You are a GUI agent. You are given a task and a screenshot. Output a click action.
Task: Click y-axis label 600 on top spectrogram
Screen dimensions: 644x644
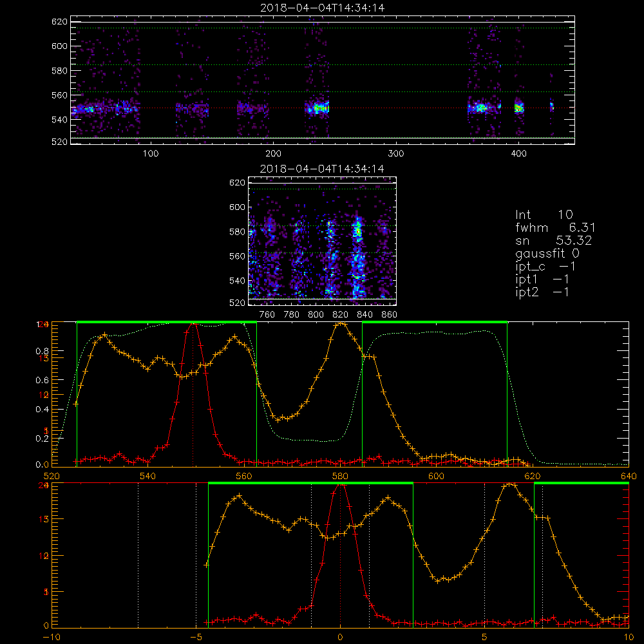[59, 46]
